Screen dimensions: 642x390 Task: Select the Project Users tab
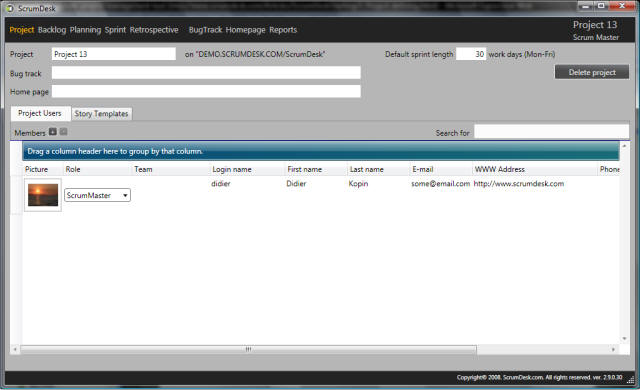pos(40,113)
